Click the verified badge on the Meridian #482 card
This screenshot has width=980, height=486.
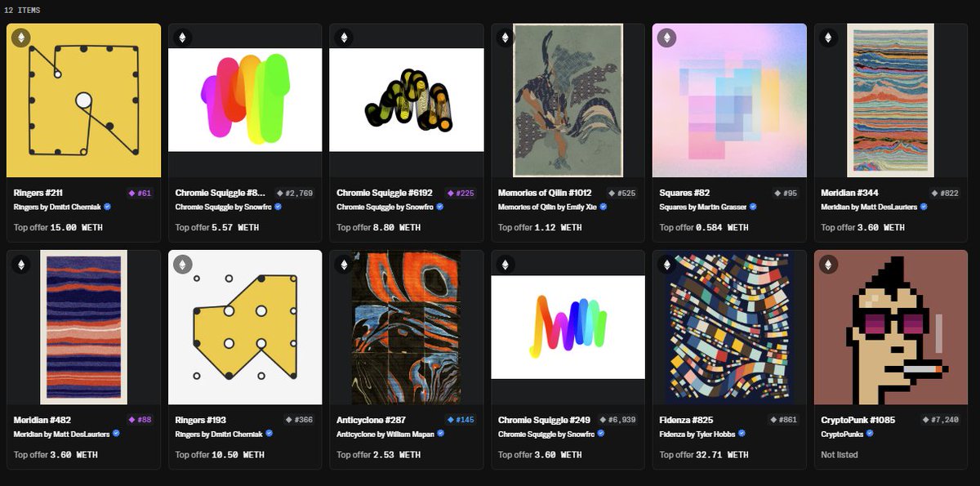coord(116,434)
